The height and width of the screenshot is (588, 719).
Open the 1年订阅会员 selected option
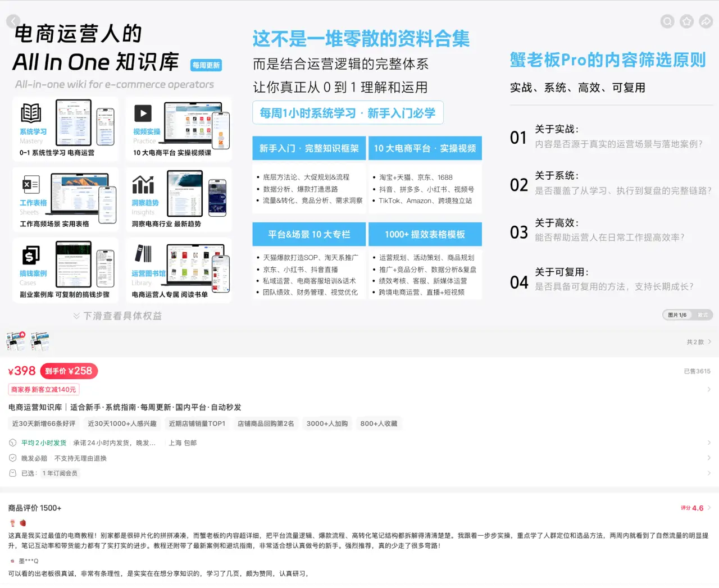tap(60, 473)
